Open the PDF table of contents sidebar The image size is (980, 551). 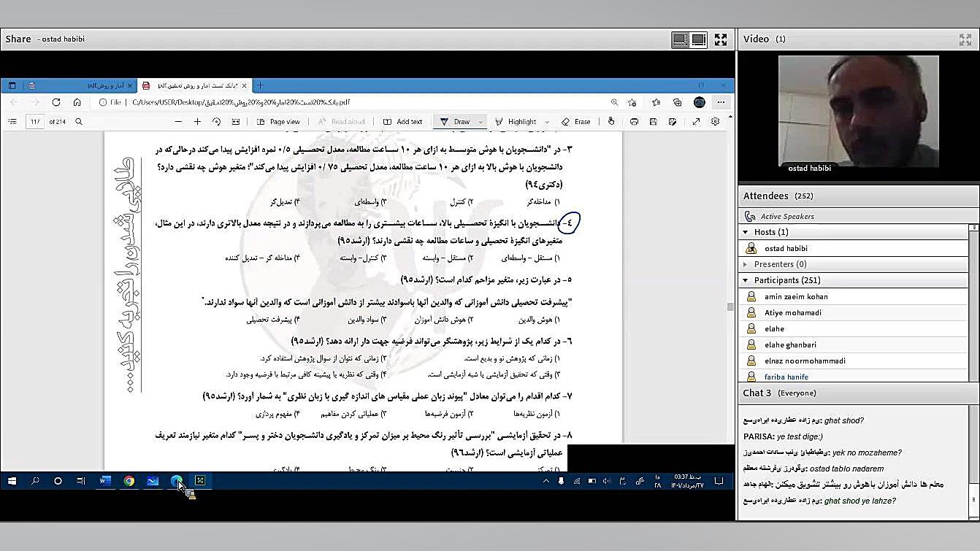(x=12, y=122)
